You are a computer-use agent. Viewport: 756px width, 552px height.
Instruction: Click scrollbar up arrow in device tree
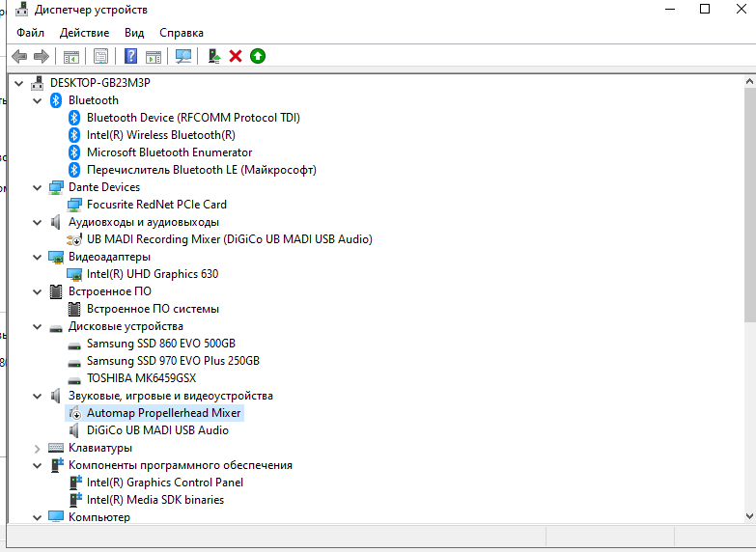[x=750, y=81]
